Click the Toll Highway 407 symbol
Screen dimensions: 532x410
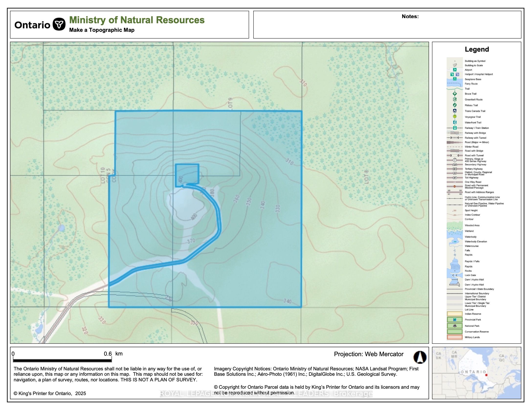(455, 178)
